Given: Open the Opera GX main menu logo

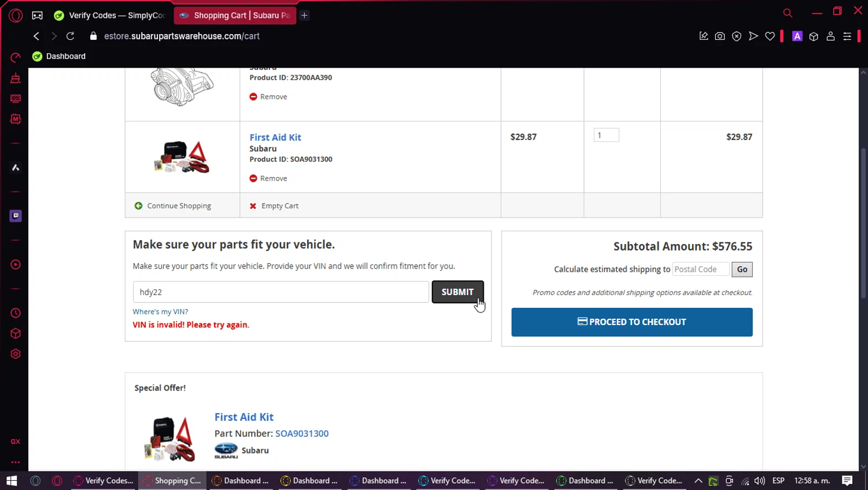Looking at the screenshot, I should 16,16.
